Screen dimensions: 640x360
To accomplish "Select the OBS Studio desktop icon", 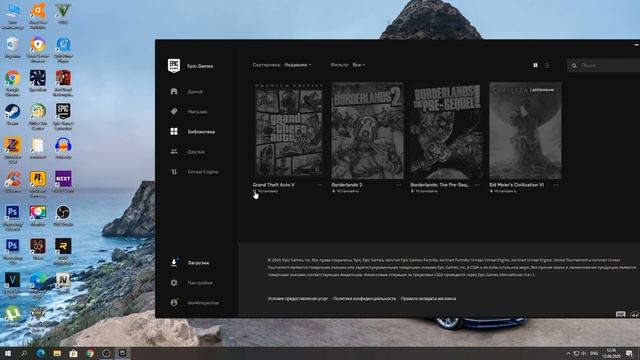I will click(63, 216).
